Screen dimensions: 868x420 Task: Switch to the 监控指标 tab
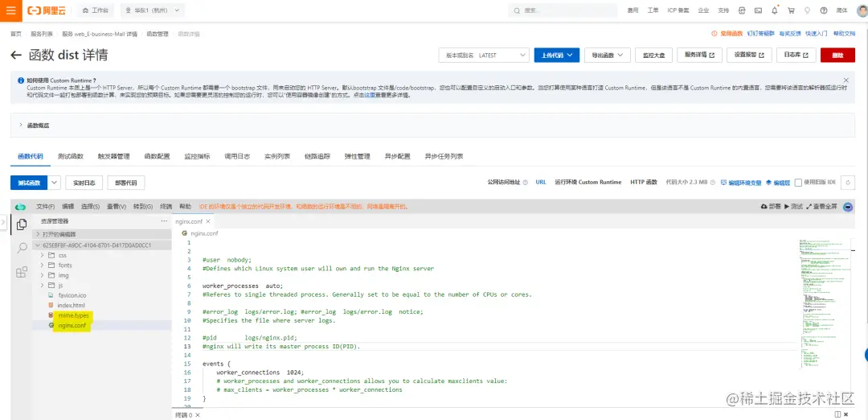click(x=197, y=156)
